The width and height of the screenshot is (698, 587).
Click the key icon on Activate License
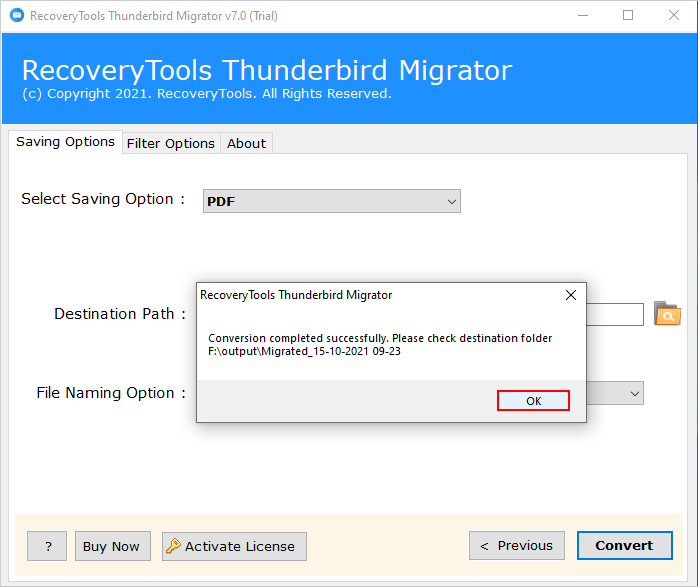coord(173,546)
